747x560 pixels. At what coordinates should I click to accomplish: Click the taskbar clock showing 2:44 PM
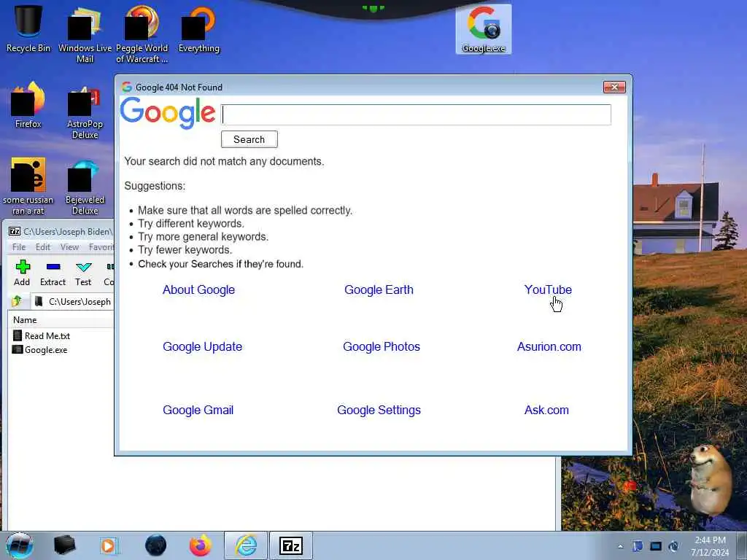pos(710,546)
